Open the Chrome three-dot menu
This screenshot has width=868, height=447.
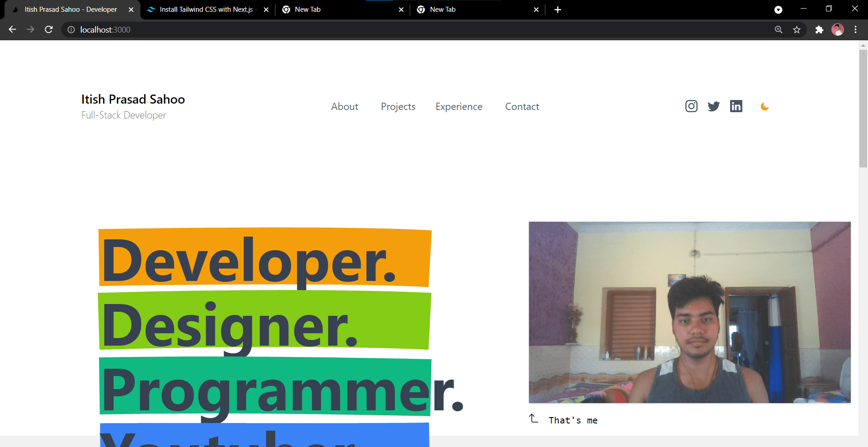pos(855,29)
